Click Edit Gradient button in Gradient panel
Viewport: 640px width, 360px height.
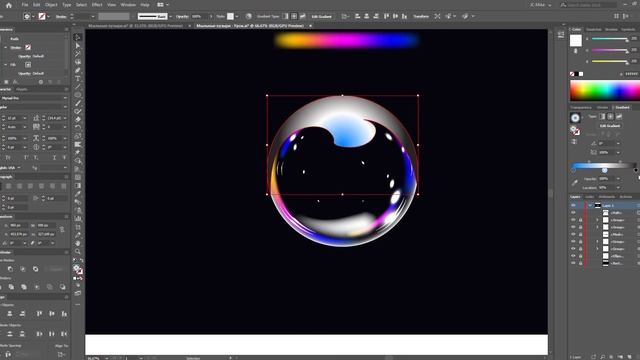point(610,126)
